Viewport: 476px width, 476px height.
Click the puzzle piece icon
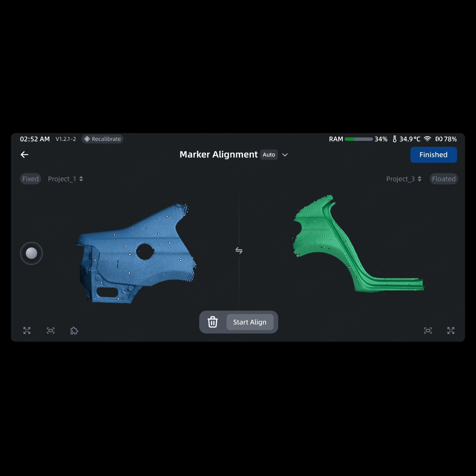click(x=74, y=330)
